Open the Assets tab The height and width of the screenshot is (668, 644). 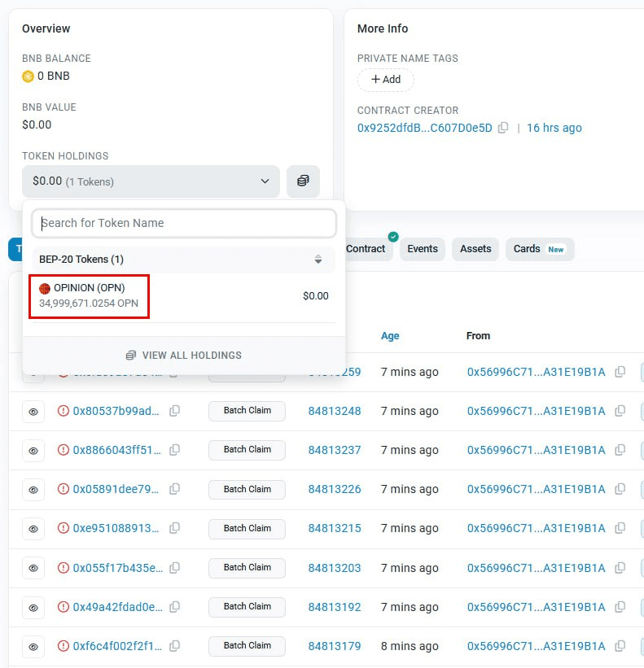475,249
